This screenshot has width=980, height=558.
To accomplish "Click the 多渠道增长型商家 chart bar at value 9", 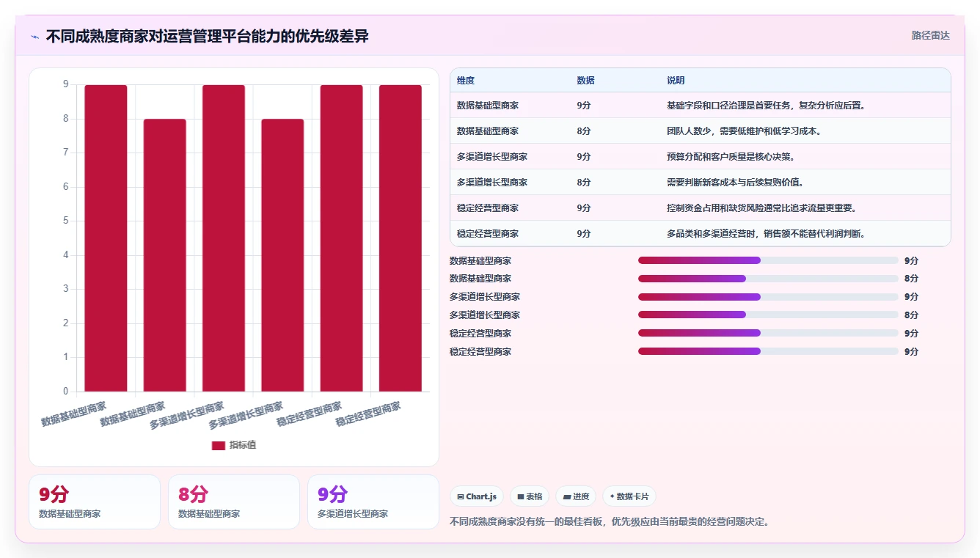I will point(224,238).
